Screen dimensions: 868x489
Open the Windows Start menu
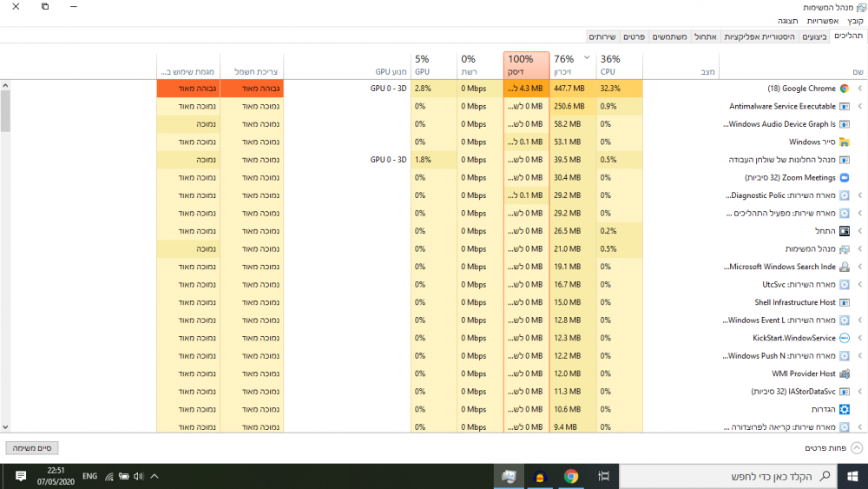click(852, 476)
